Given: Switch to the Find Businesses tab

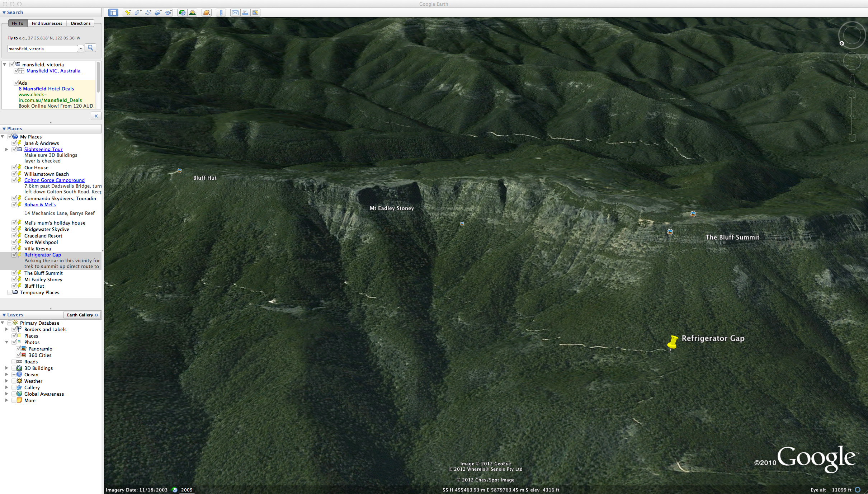Looking at the screenshot, I should [x=47, y=23].
